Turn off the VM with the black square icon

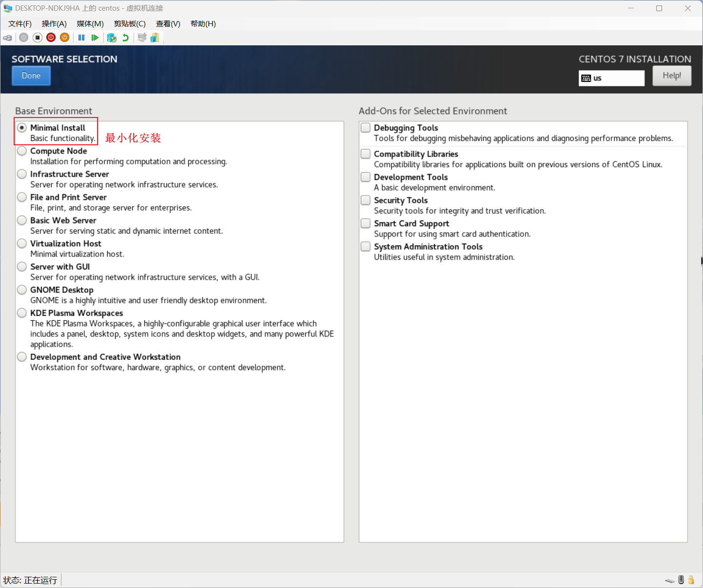point(37,38)
